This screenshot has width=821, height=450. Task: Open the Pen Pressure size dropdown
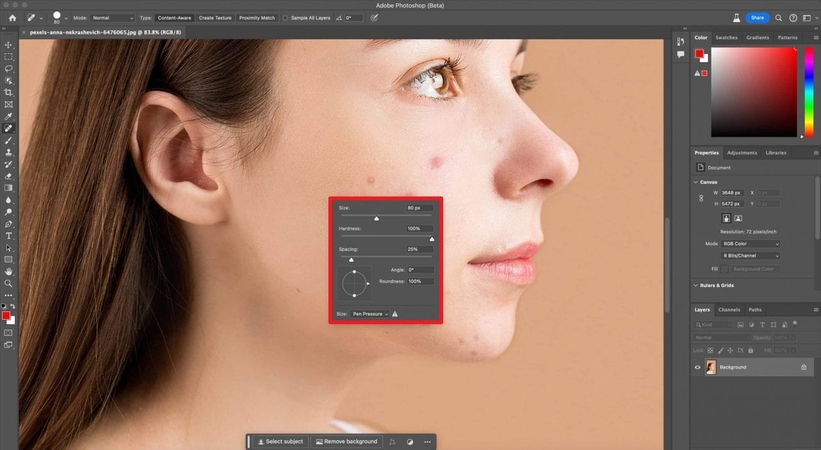coord(370,314)
